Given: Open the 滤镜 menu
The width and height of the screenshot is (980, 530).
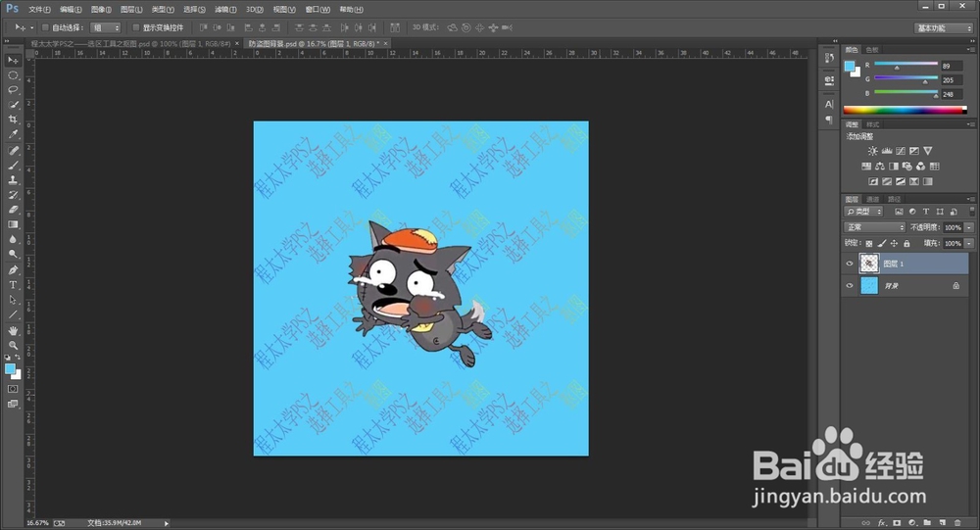Looking at the screenshot, I should [x=225, y=10].
